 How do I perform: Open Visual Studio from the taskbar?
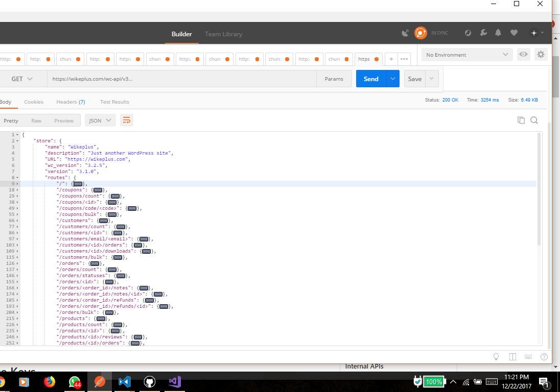pos(175,382)
